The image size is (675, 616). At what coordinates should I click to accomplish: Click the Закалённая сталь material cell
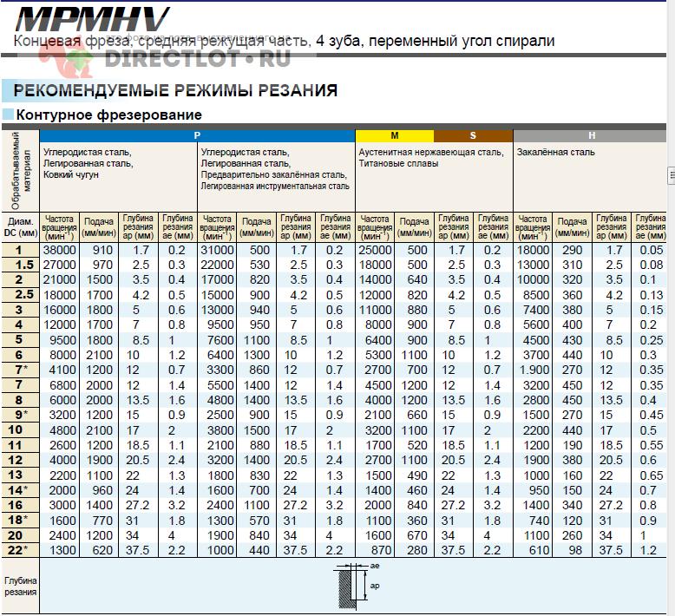(x=556, y=152)
